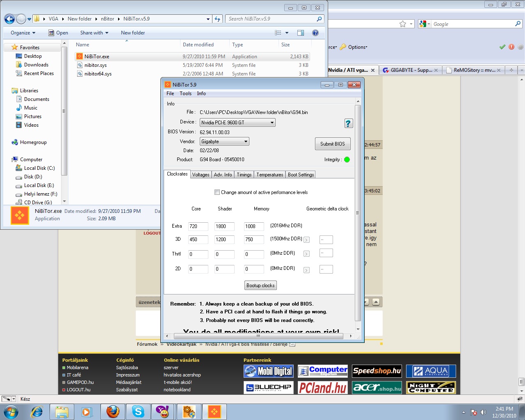Expand Organize menu in Explorer

point(23,33)
